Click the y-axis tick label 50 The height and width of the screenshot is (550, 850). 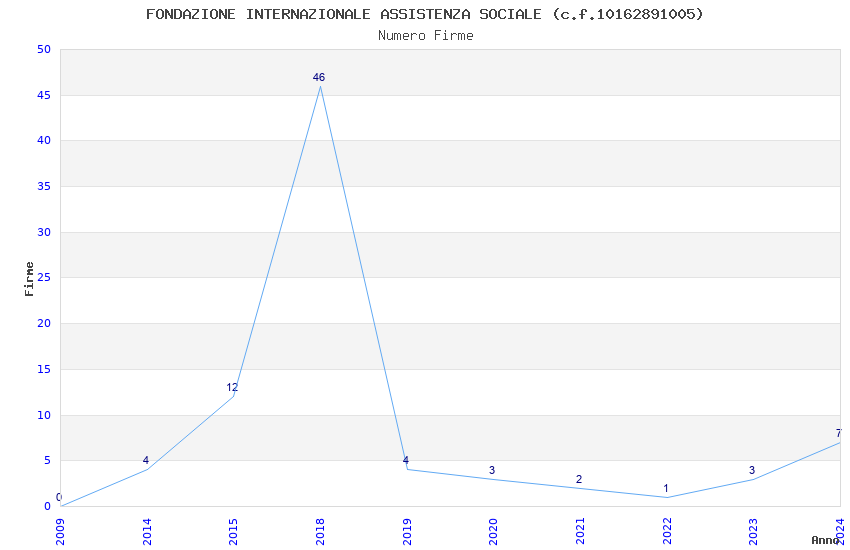44,49
